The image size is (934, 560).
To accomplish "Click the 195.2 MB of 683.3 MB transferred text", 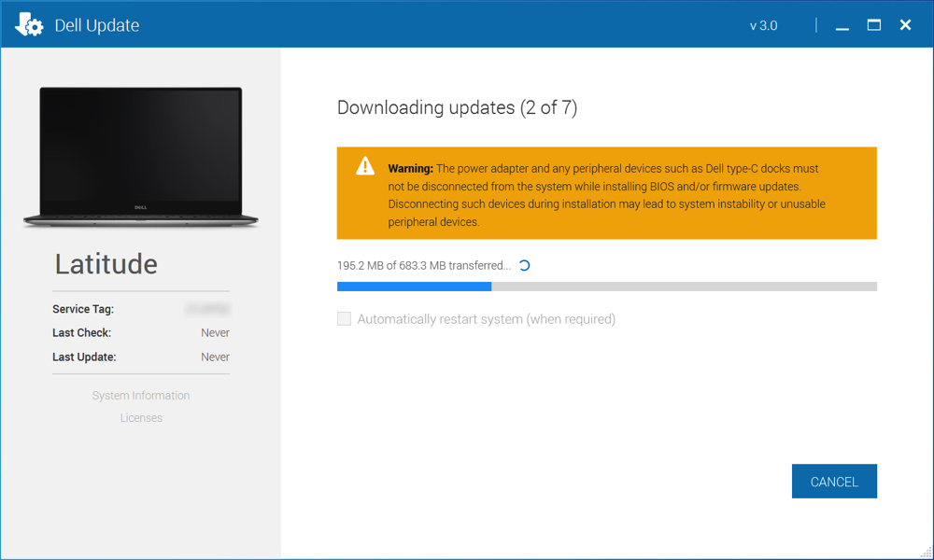I will click(423, 265).
